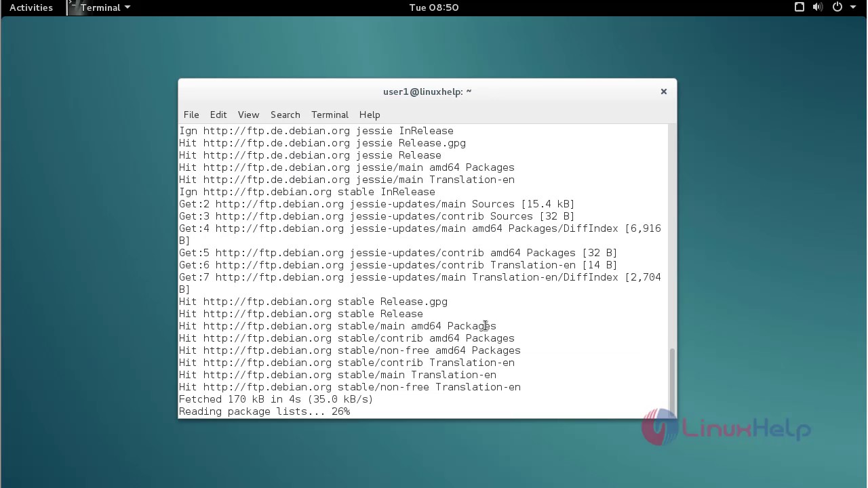Open the View menu
Image resolution: width=868 pixels, height=488 pixels.
[x=248, y=115]
